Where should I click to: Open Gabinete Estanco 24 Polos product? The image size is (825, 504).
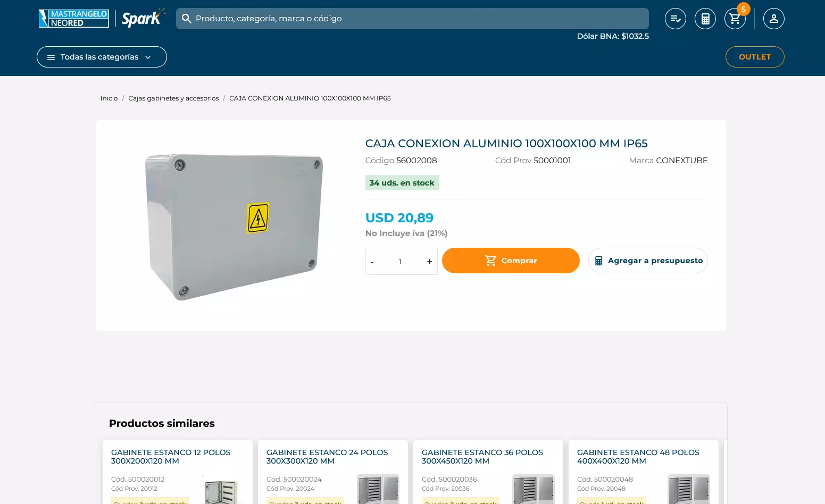point(327,457)
